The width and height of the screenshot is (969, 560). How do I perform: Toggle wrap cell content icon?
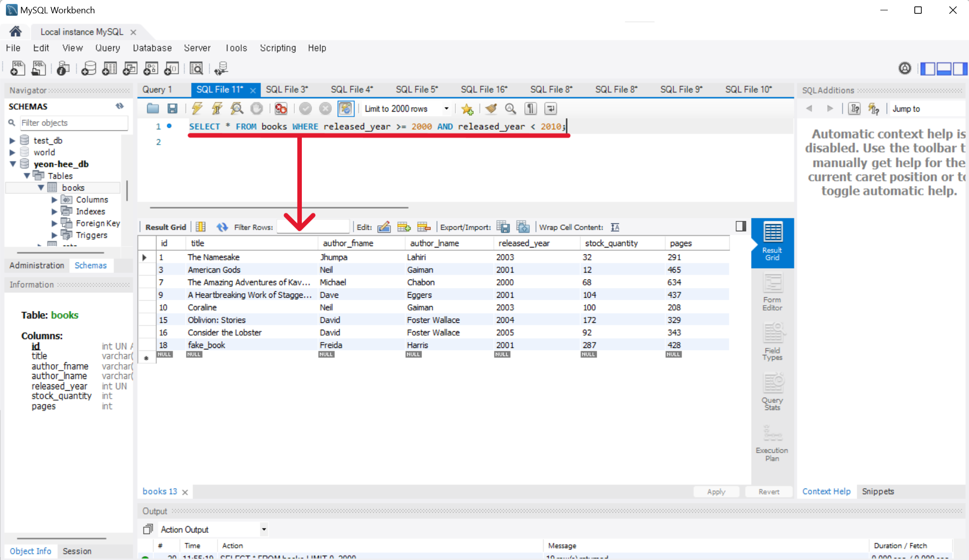(615, 227)
